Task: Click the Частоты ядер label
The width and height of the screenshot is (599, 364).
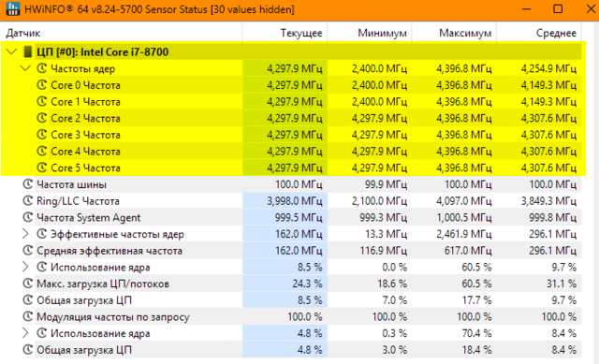Action: (x=83, y=68)
